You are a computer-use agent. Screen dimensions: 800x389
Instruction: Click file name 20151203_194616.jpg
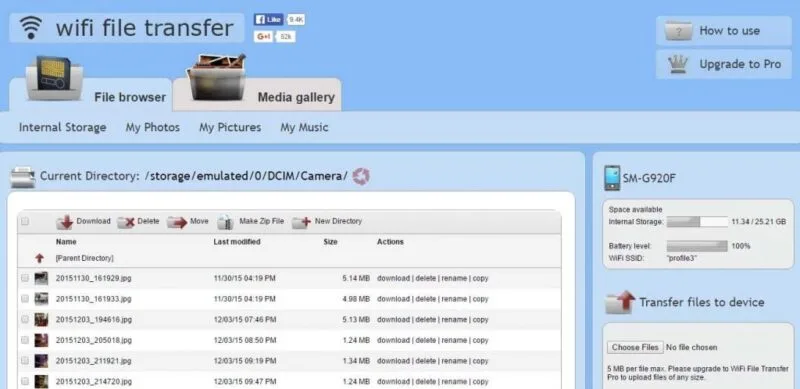point(93,320)
